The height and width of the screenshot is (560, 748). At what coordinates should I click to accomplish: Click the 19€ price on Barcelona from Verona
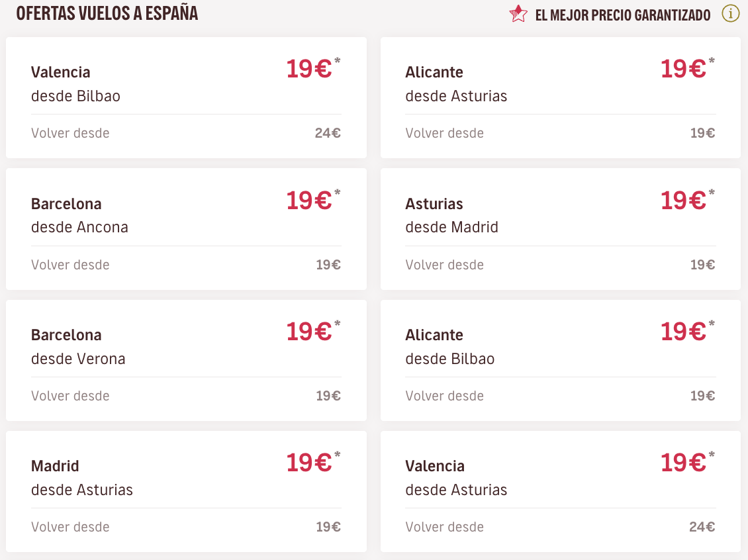(x=310, y=331)
